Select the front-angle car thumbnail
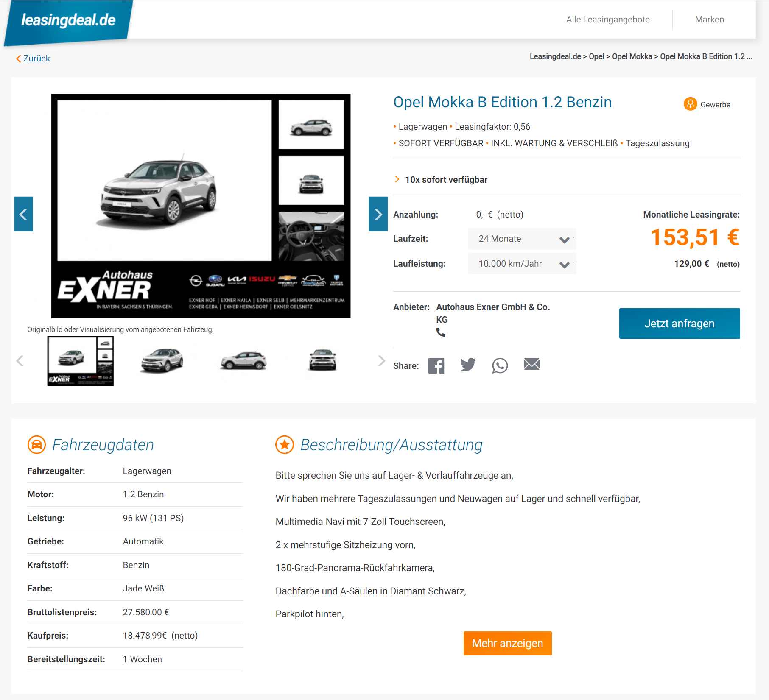769x700 pixels. (161, 361)
